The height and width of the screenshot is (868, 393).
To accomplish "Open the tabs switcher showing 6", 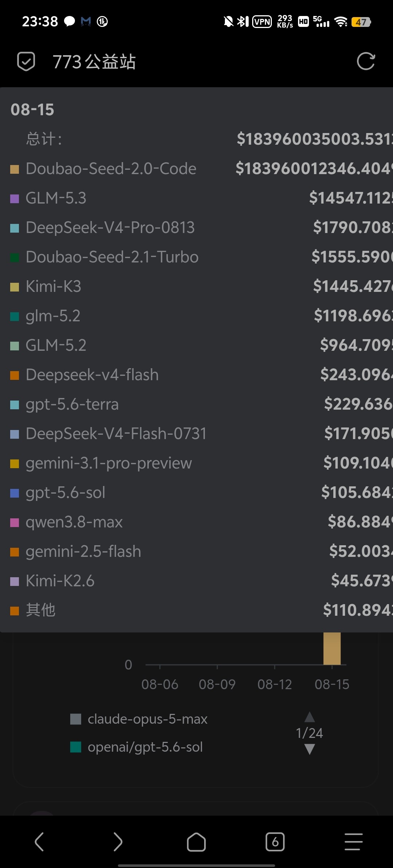I will pos(275,841).
